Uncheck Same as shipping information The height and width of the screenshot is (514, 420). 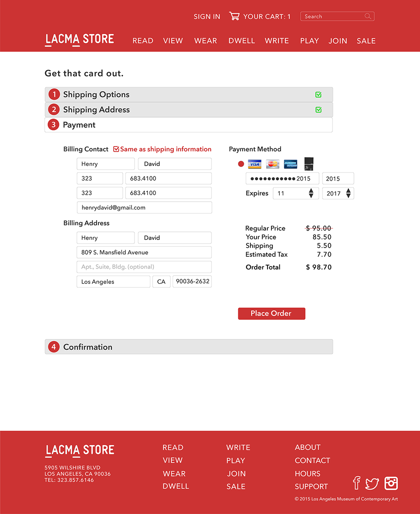tap(116, 149)
